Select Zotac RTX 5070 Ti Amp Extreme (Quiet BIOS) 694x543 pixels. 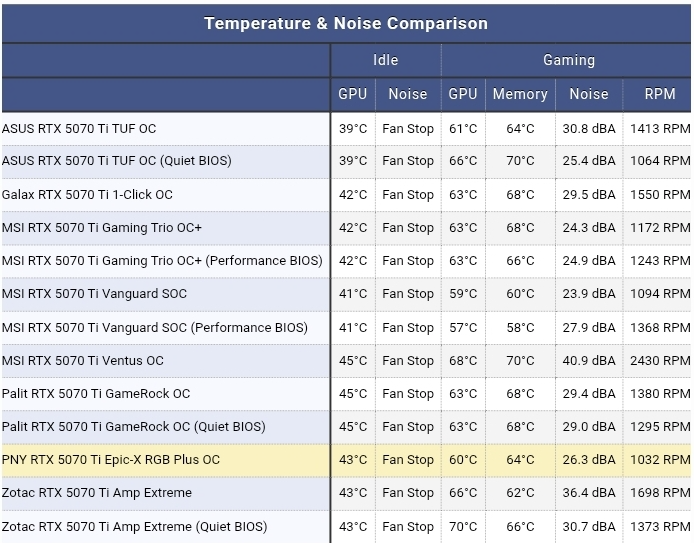point(135,527)
